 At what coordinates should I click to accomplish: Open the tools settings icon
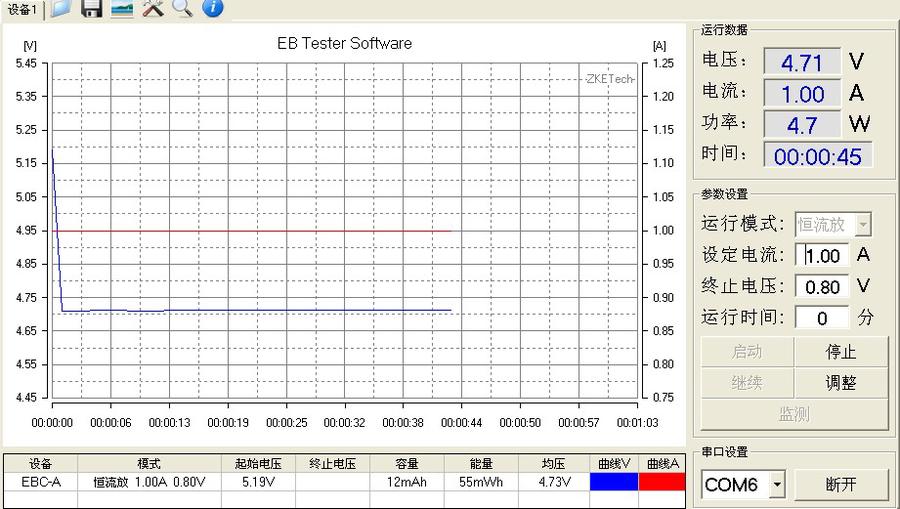click(152, 9)
